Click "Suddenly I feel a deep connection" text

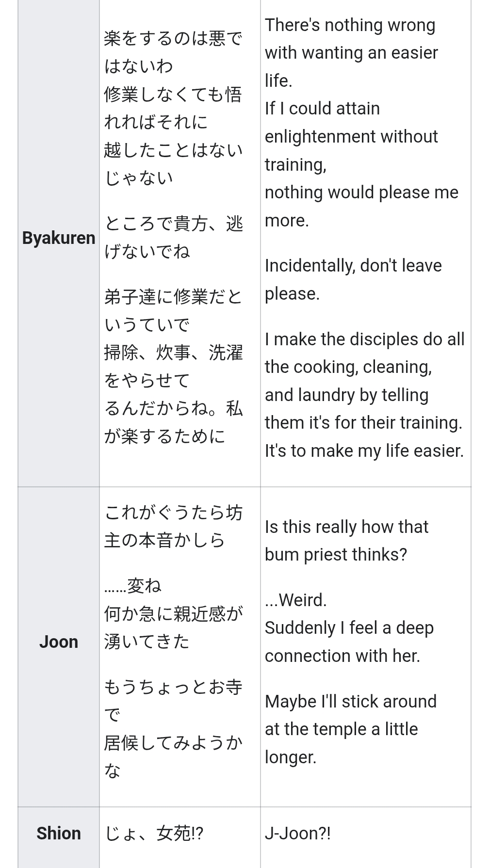click(349, 628)
